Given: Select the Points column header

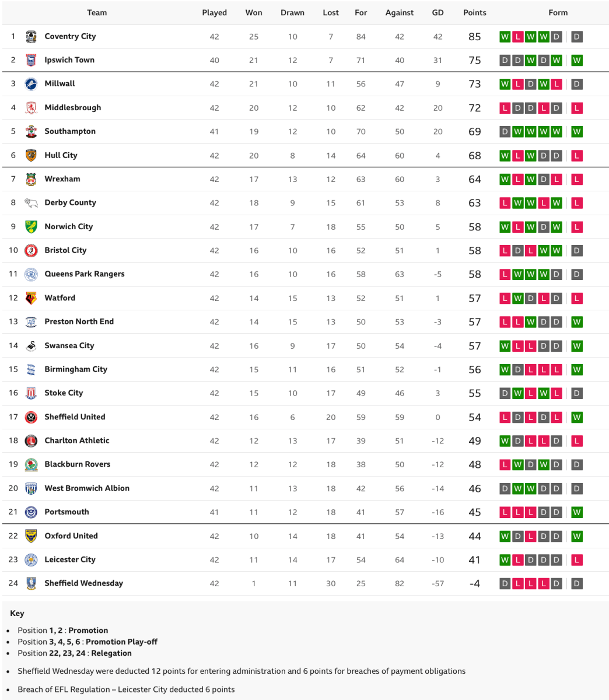Looking at the screenshot, I should (x=474, y=12).
